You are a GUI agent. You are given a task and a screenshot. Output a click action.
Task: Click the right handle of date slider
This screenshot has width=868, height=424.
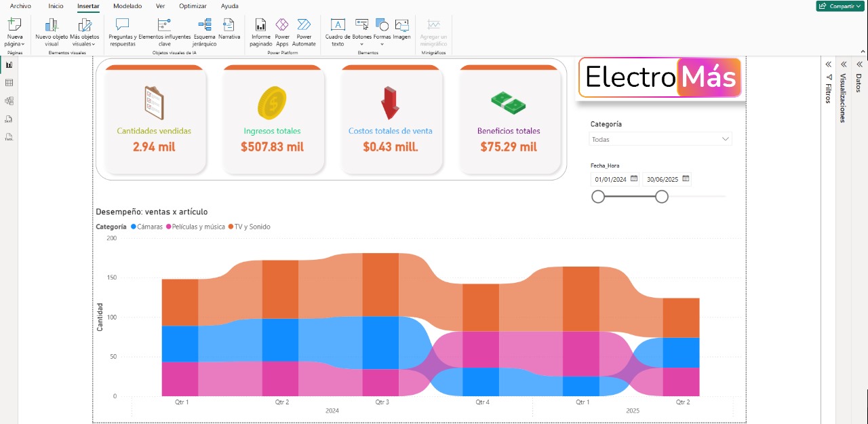pos(662,197)
